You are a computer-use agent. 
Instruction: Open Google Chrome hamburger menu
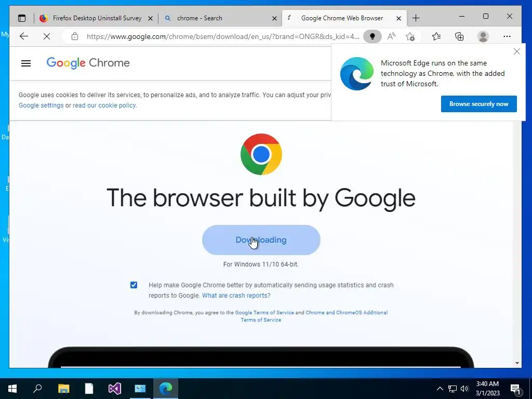click(x=26, y=63)
